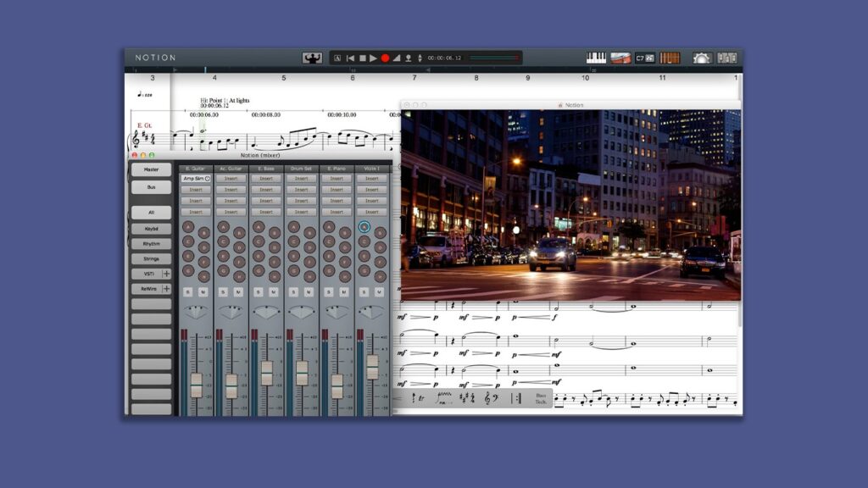Open the first Insert slot on Drum Set
This screenshot has height=488, width=868.
point(301,179)
